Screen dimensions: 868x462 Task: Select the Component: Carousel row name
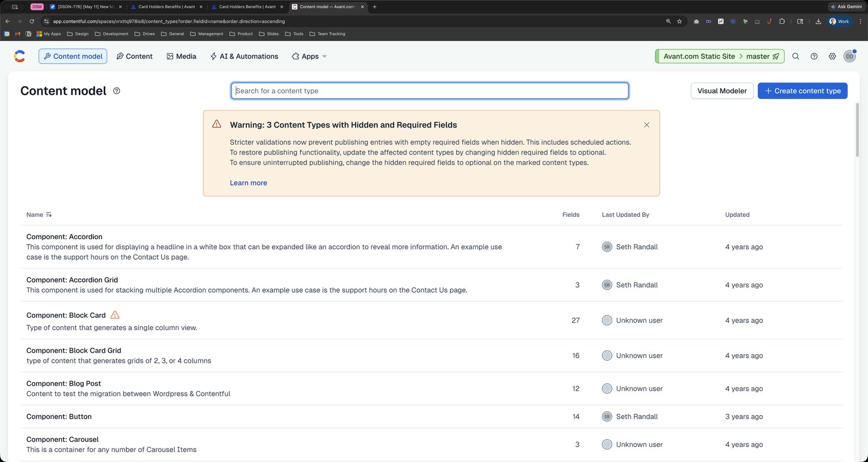pyautogui.click(x=62, y=439)
